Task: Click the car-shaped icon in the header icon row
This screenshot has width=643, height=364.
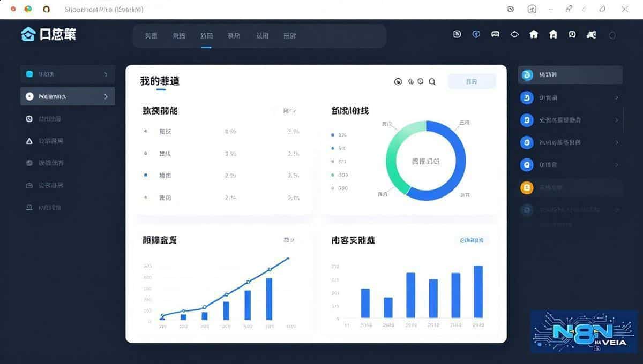Action: click(495, 34)
